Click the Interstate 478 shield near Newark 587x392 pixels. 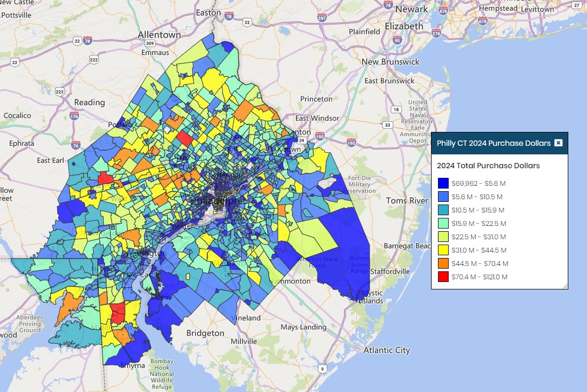click(443, 11)
